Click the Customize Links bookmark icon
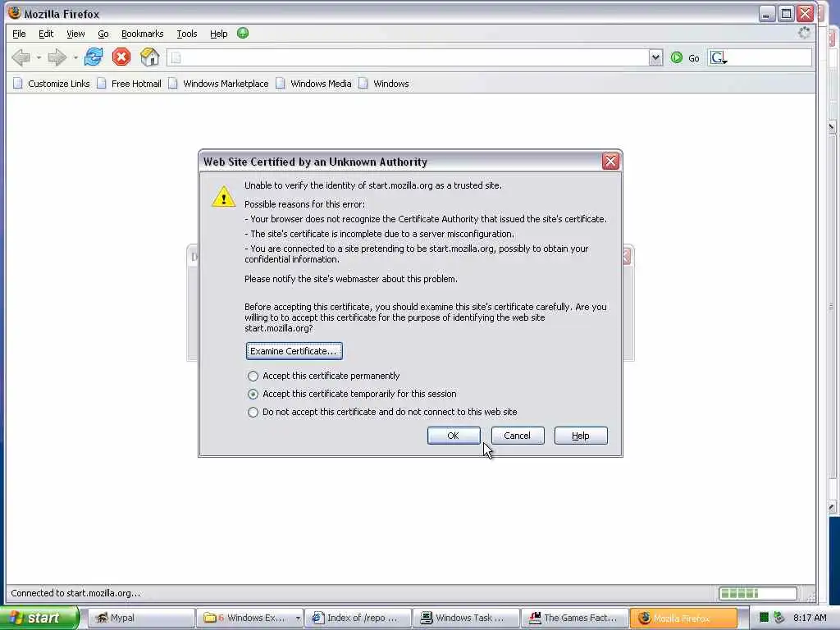 pos(18,84)
